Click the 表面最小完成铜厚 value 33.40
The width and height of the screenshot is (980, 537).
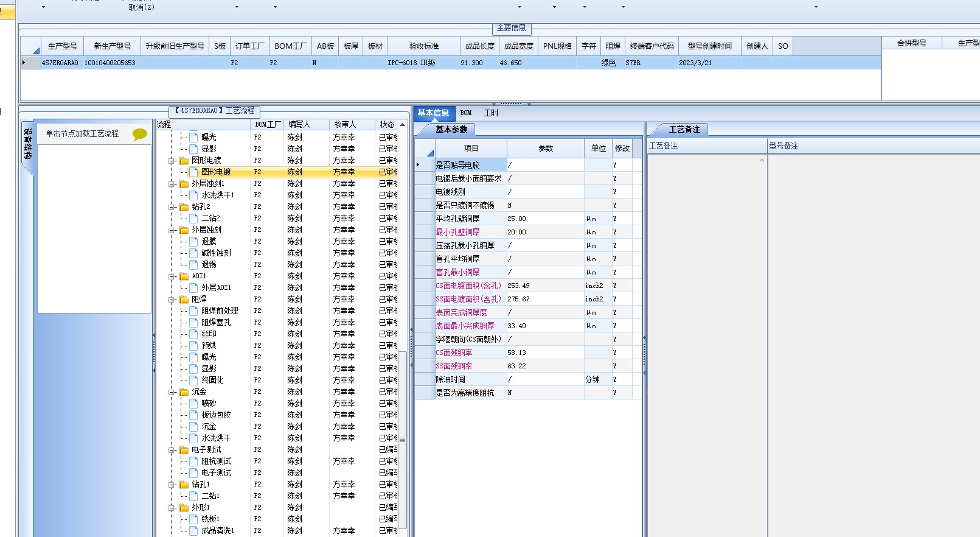tap(545, 326)
